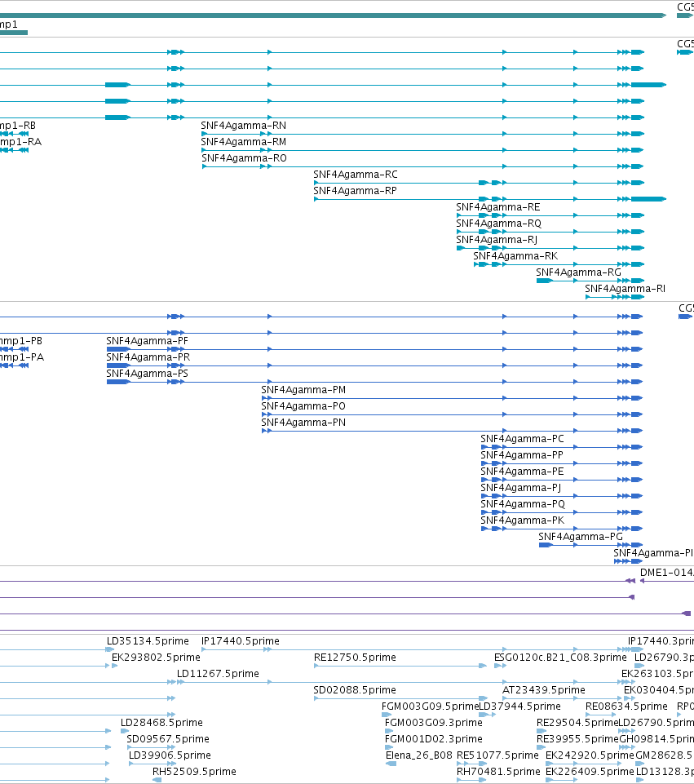Screen dimensions: 694x784
Task: Click the RE08634.5prime EST label
Action: (x=626, y=706)
